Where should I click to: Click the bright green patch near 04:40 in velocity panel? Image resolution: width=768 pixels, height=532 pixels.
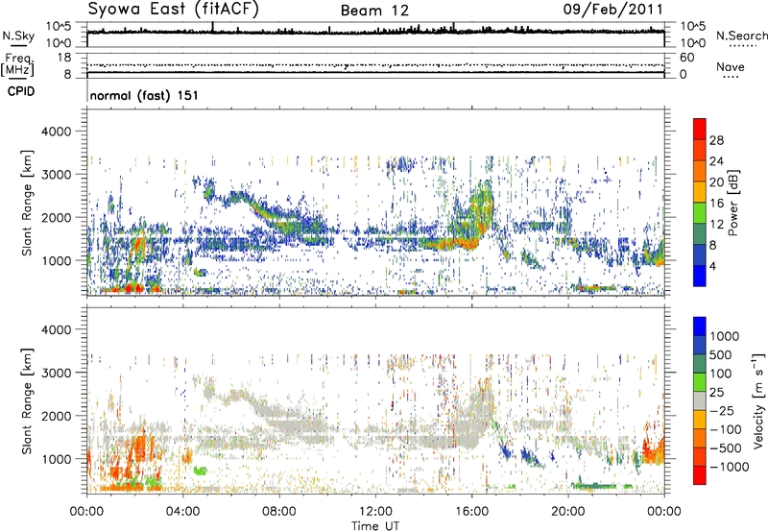(x=201, y=471)
